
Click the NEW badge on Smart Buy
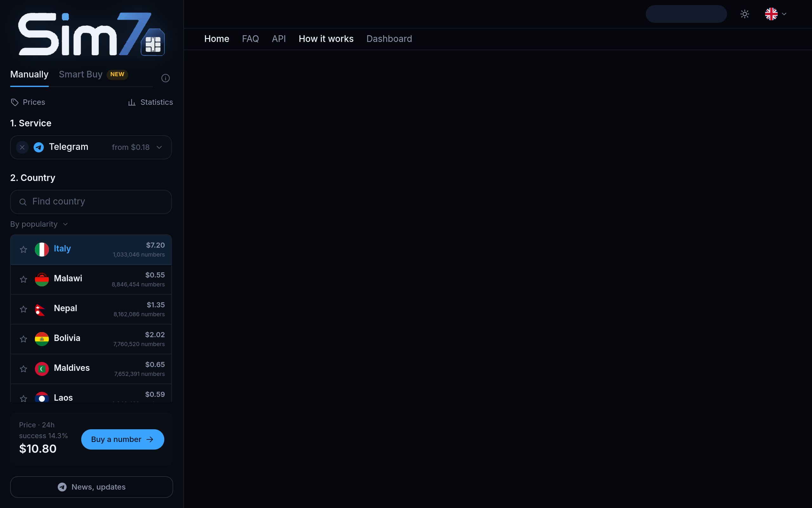point(117,75)
